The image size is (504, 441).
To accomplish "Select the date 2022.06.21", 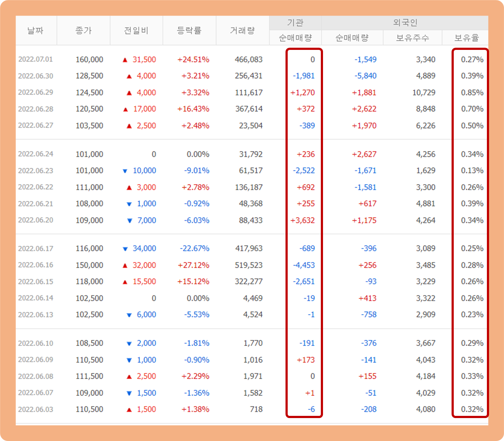I will click(x=36, y=204).
